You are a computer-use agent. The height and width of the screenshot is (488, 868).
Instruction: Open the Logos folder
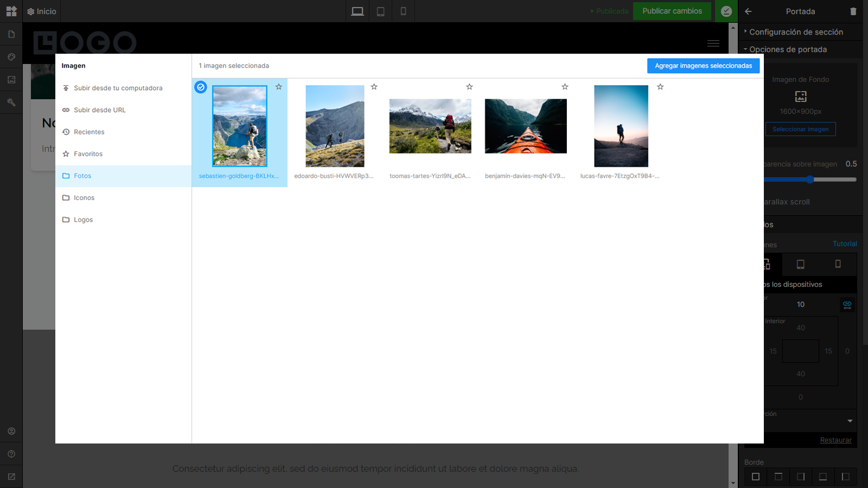click(123, 220)
